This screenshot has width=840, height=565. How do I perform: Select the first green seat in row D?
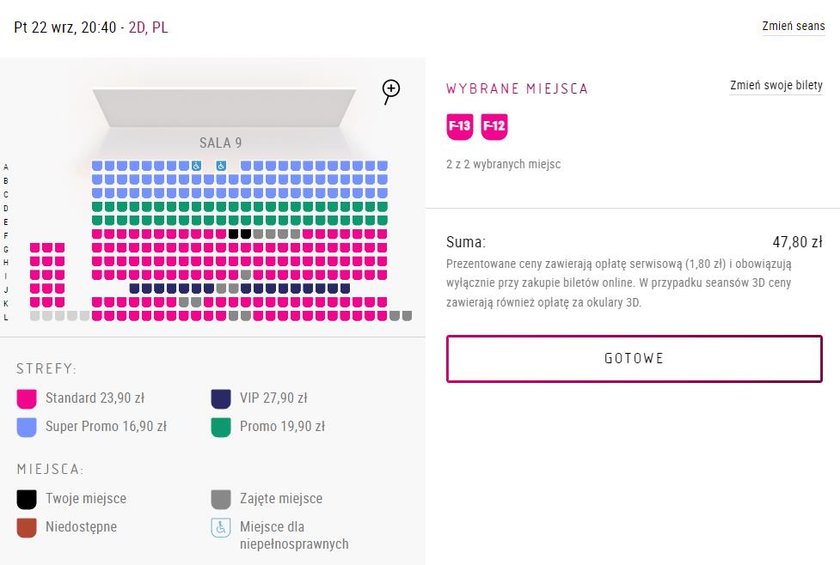coord(97,207)
